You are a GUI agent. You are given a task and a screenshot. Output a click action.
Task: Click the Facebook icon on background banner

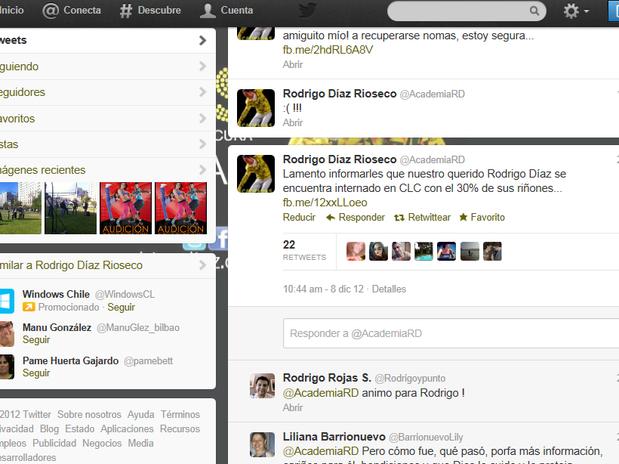pyautogui.click(x=220, y=239)
